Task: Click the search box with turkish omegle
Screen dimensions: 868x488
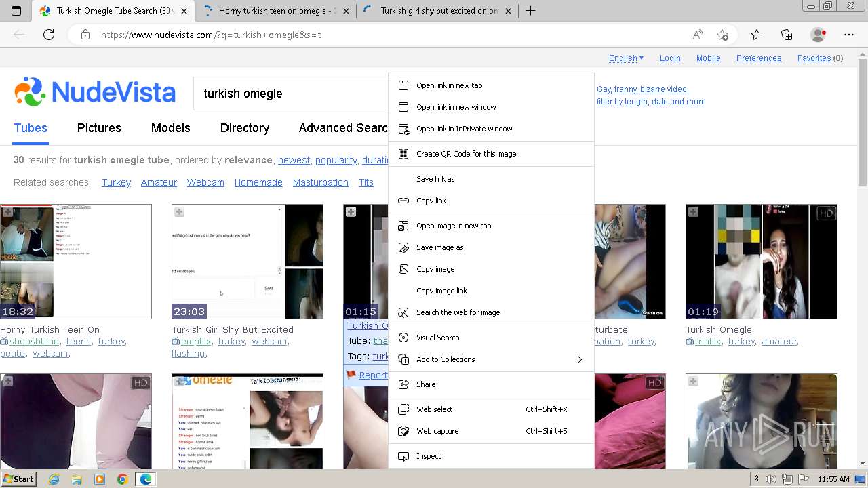Action: pyautogui.click(x=292, y=94)
